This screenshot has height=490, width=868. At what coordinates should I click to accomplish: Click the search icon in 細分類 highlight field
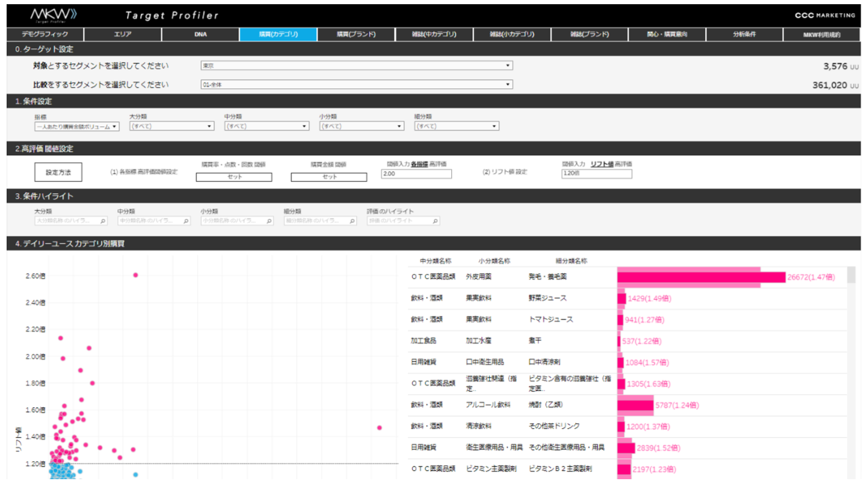(352, 221)
